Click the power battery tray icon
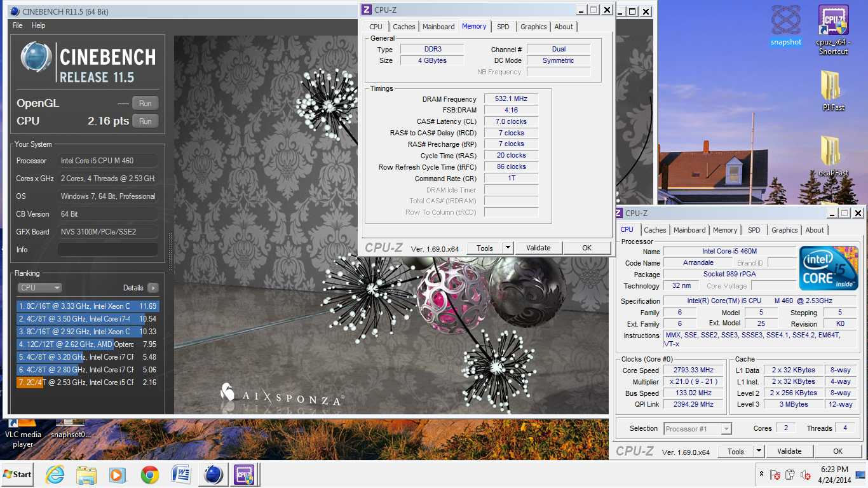The width and height of the screenshot is (868, 488). pos(790,475)
